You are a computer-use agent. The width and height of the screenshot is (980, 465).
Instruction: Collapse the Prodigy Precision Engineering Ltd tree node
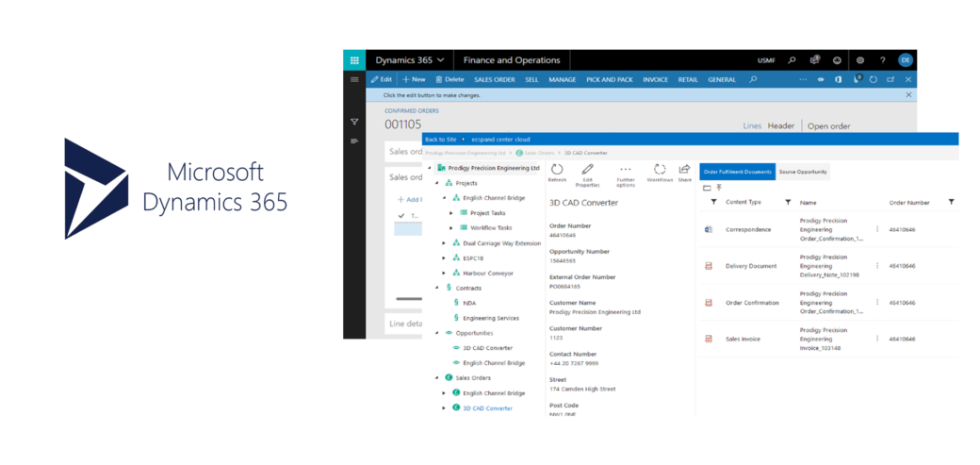(x=430, y=168)
